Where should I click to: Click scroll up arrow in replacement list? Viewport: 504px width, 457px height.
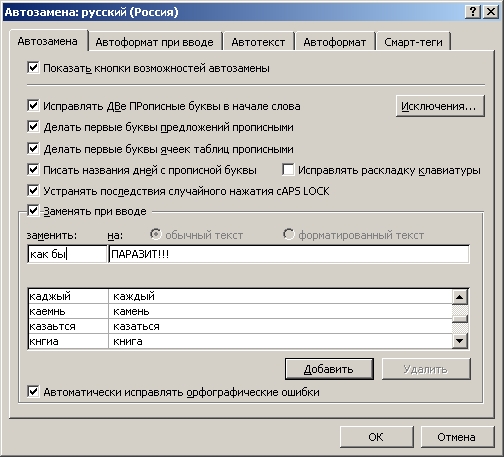[x=460, y=297]
